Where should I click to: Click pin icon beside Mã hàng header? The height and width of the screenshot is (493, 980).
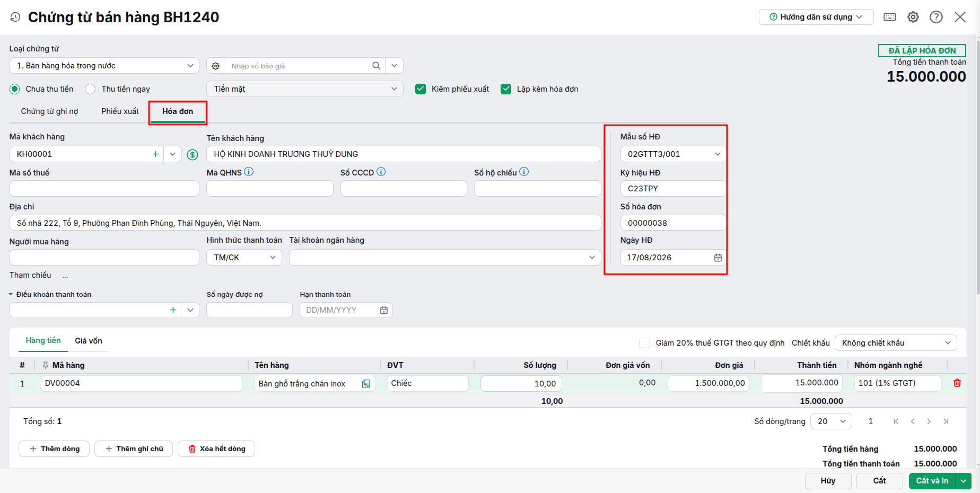(46, 365)
